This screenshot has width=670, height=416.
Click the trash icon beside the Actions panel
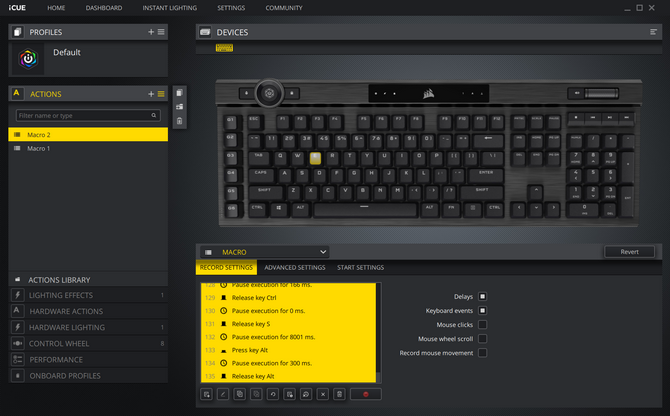pos(179,121)
